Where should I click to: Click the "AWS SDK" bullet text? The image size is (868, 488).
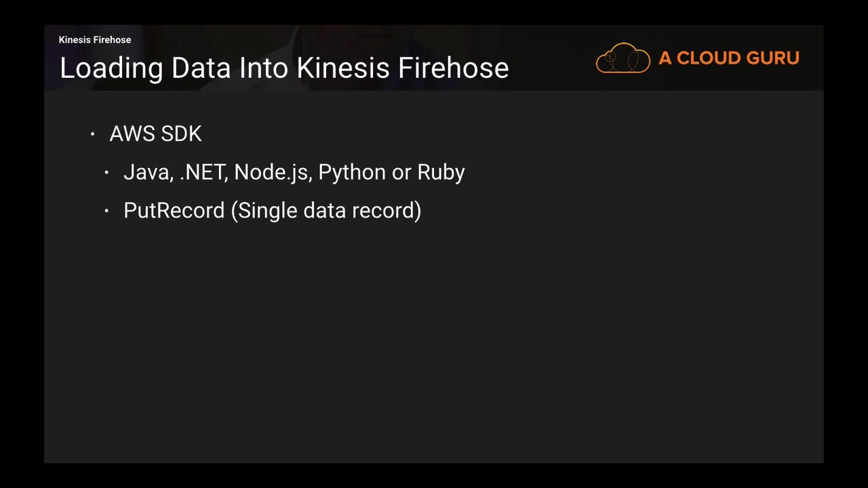pos(155,134)
